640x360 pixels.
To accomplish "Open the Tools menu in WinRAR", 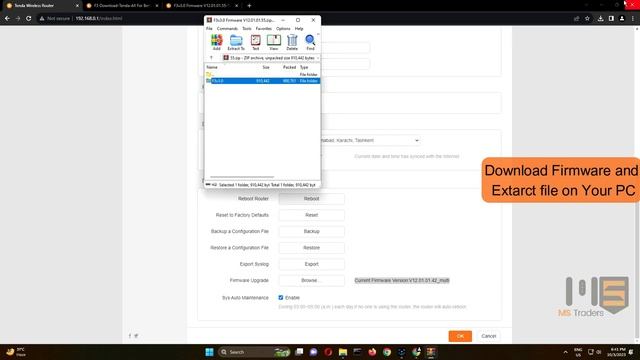I will [x=247, y=29].
